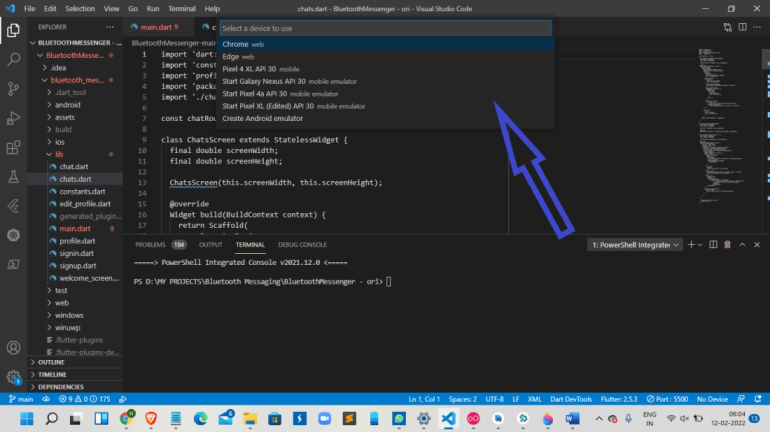
Task: Select Pixel 4 XL API 30 device
Action: tap(386, 69)
